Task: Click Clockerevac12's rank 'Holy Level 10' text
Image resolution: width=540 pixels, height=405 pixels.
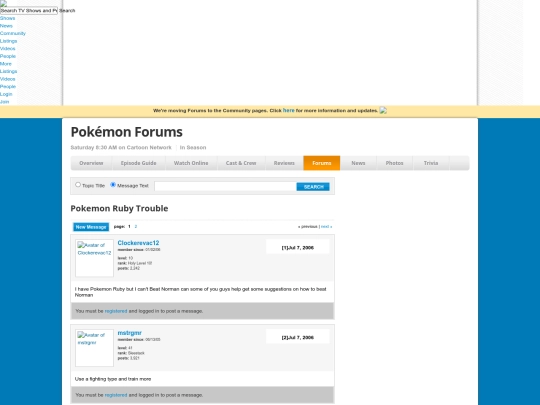Action: [x=135, y=263]
